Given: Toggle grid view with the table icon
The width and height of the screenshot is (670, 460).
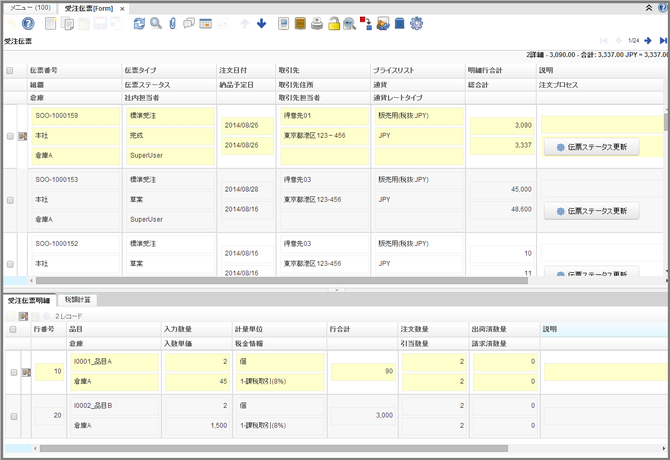Looking at the screenshot, I should (206, 23).
